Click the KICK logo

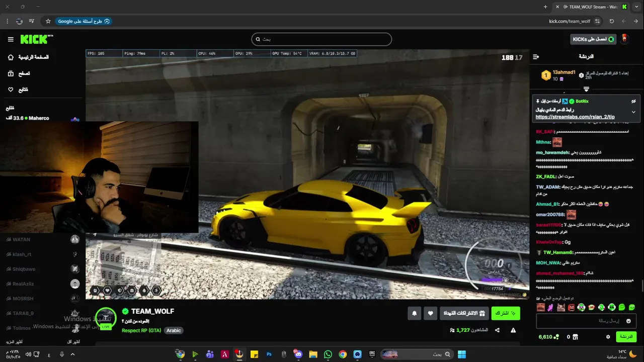(x=36, y=39)
